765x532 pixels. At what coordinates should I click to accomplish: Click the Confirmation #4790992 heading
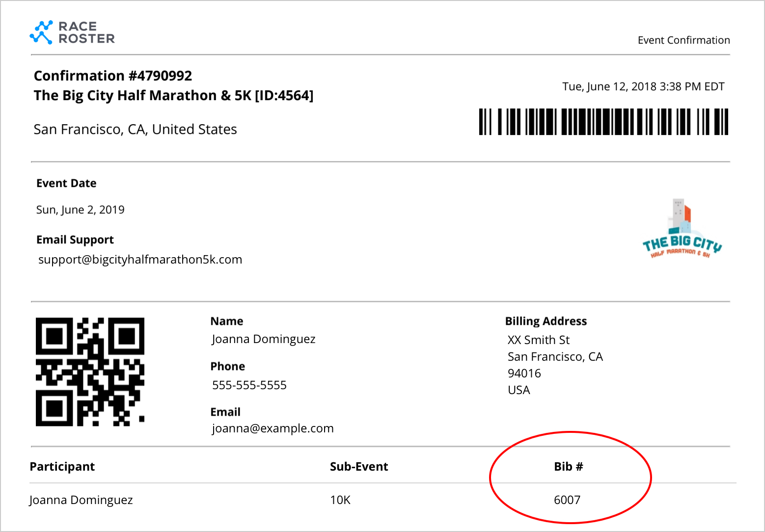(x=113, y=76)
